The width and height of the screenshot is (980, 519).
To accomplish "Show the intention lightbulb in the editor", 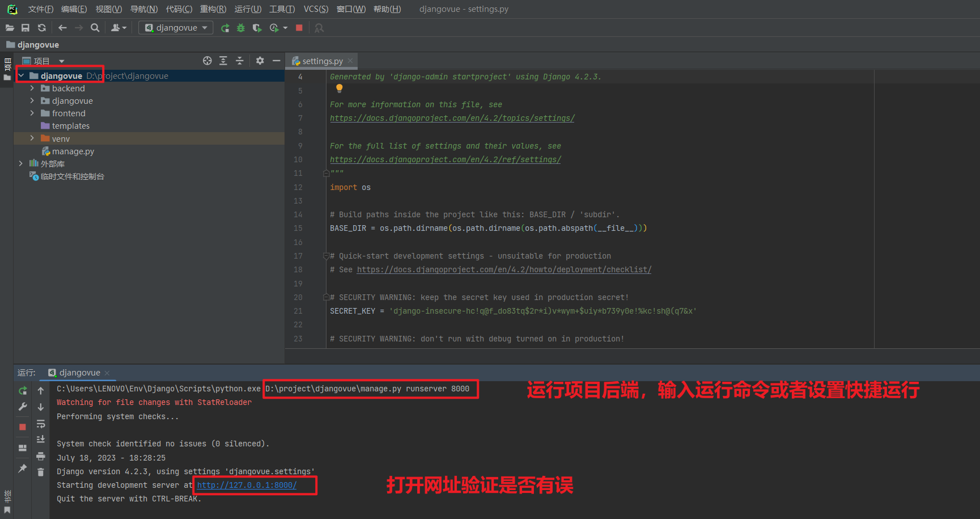I will pos(339,88).
